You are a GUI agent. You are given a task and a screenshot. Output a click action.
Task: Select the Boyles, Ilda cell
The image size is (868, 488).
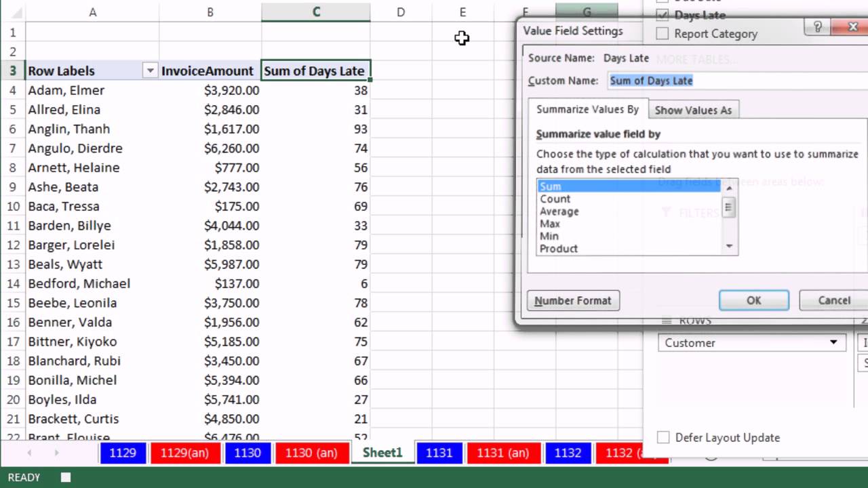pyautogui.click(x=92, y=399)
